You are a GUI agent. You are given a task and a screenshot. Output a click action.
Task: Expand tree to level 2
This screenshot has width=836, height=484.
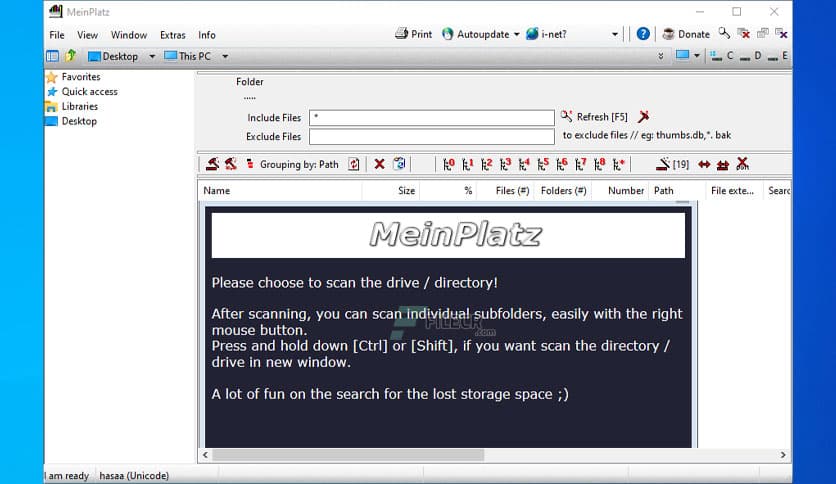tap(486, 164)
